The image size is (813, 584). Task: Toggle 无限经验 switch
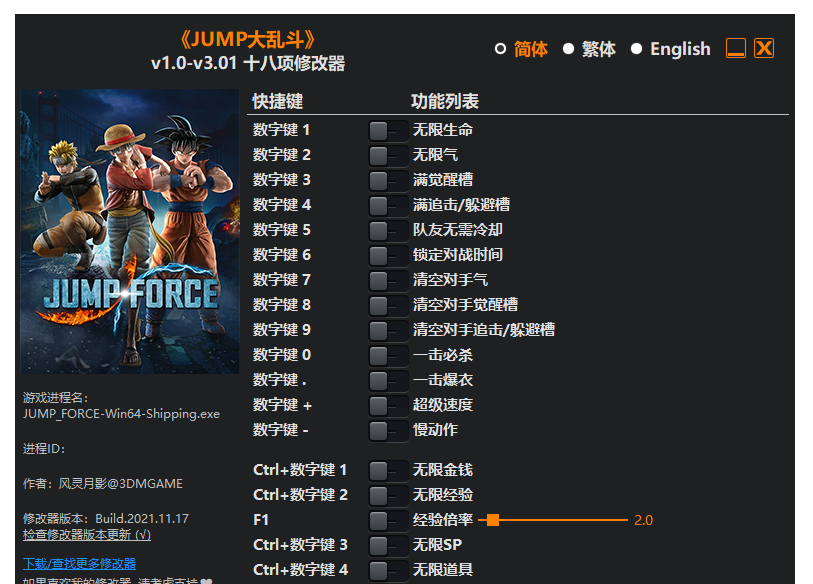388,495
